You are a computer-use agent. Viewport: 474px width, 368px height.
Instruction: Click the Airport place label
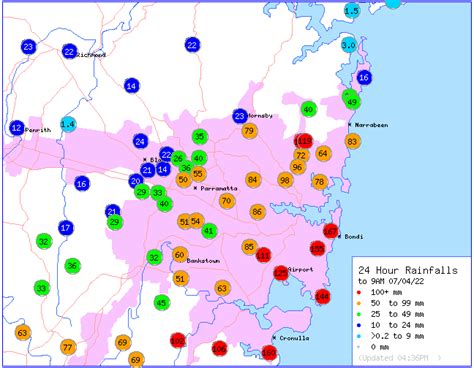(x=301, y=269)
